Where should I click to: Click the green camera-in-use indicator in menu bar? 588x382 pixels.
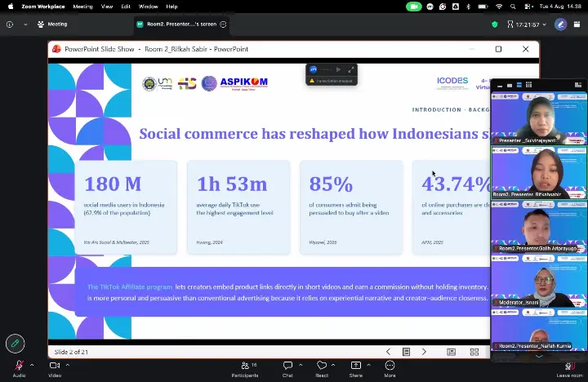(414, 7)
